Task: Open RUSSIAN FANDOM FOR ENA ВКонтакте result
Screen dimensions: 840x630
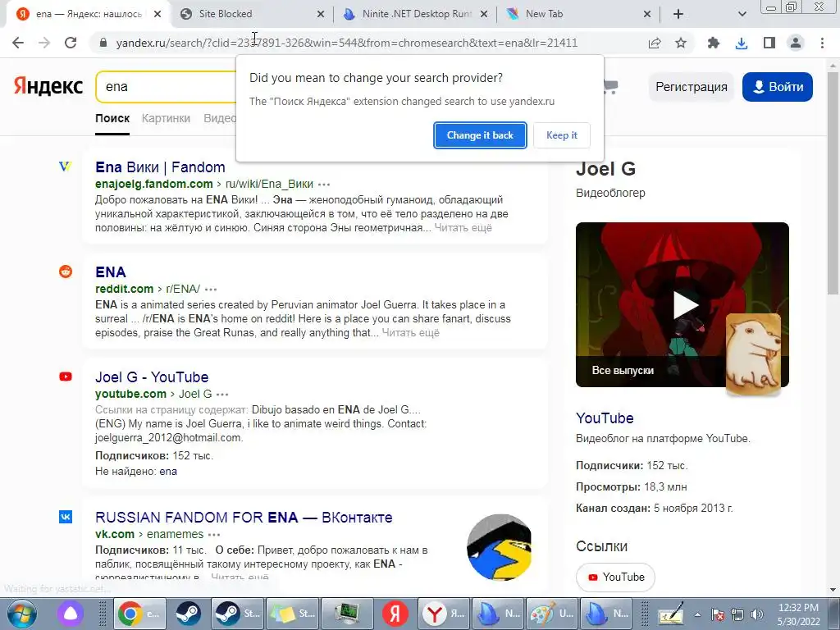Action: (x=244, y=518)
